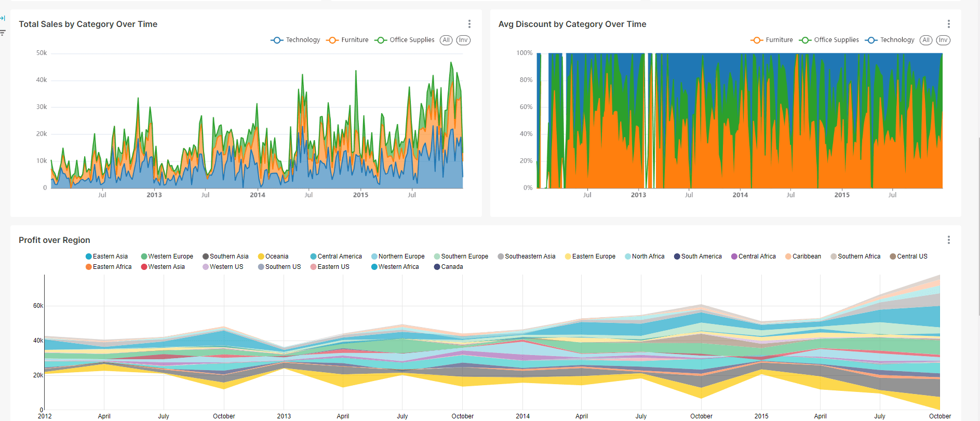Viewport: 980px width, 421px height.
Task: Hide Western Europe in Profit chart legend
Action: (x=167, y=256)
